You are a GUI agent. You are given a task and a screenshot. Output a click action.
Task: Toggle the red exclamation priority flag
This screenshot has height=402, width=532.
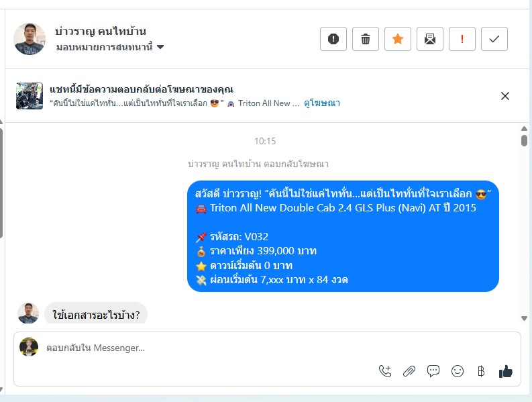click(x=462, y=39)
